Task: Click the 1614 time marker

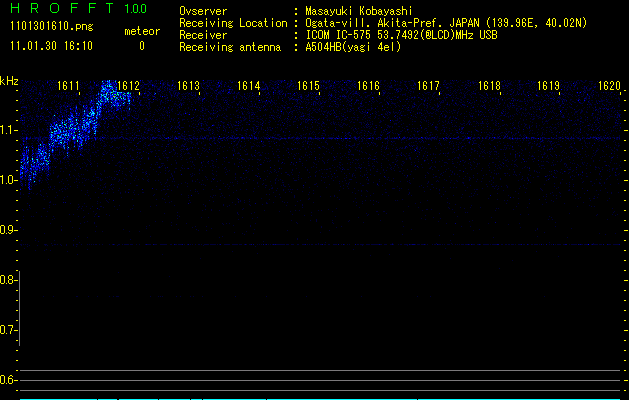Action: point(249,86)
